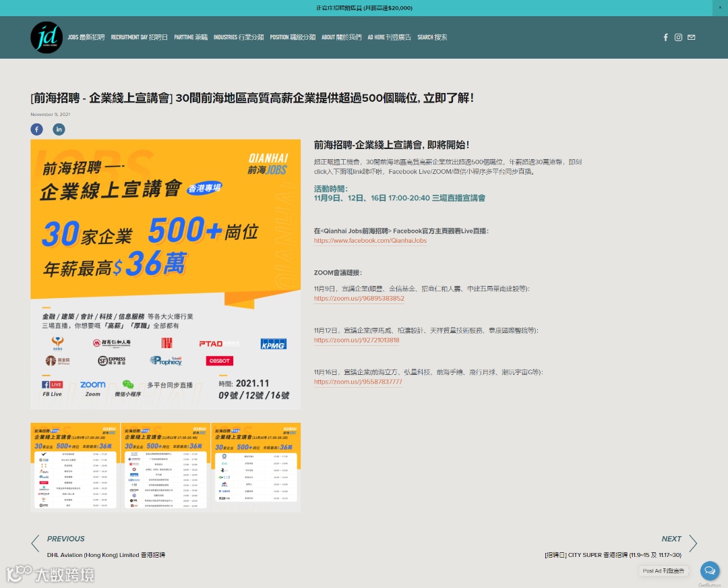The image size is (728, 588).
Task: Open the Instagram icon in the header
Action: pos(678,38)
